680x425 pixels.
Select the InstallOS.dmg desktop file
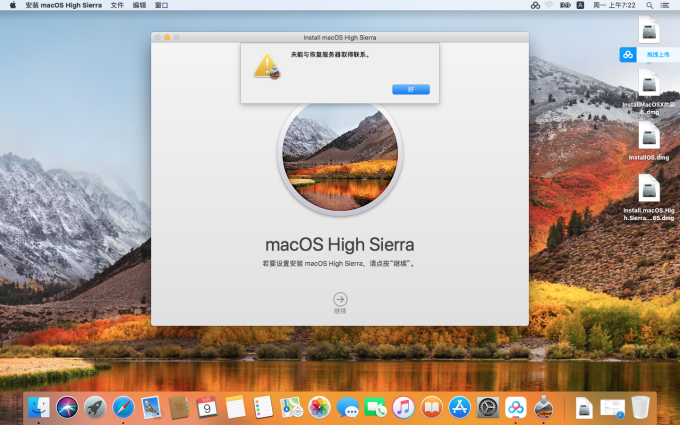coord(649,141)
